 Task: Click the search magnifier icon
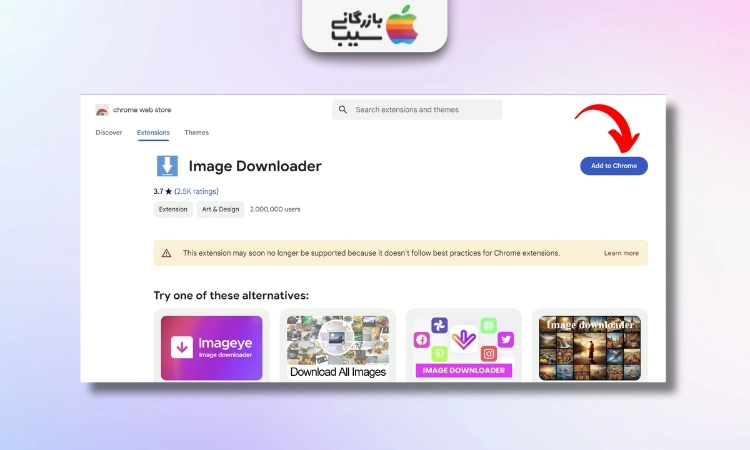click(x=343, y=110)
